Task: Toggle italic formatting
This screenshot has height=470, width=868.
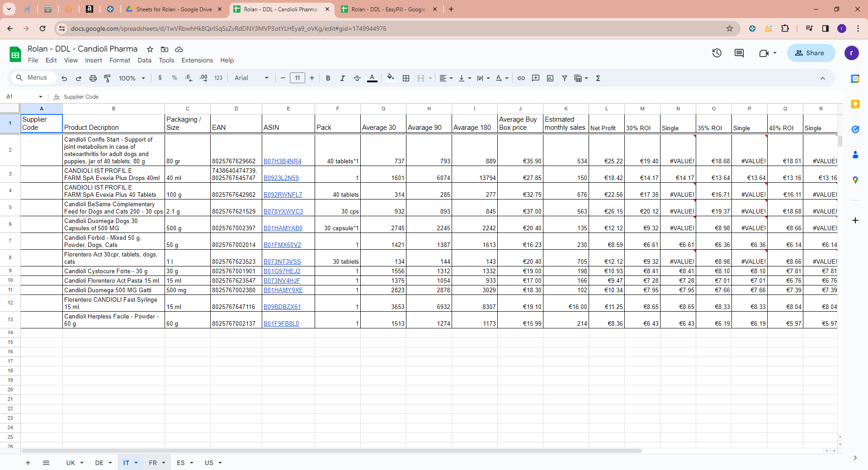Action: tap(343, 78)
